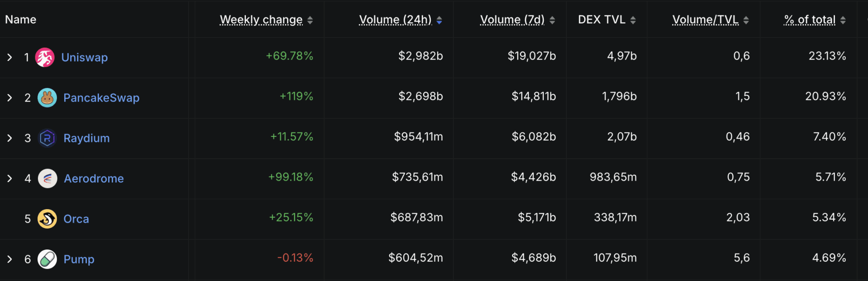The image size is (868, 281).
Task: Sort by DEX TVL column header
Action: tap(601, 20)
